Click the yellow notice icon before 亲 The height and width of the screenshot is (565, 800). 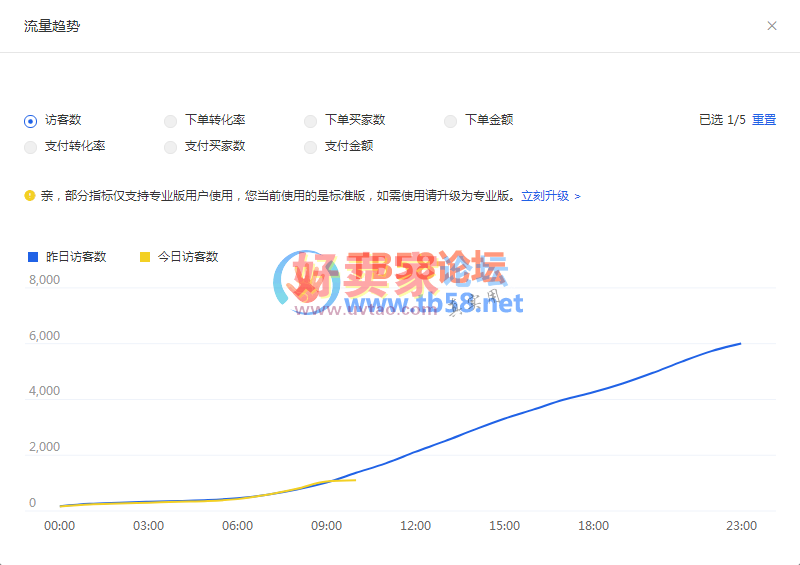point(30,196)
